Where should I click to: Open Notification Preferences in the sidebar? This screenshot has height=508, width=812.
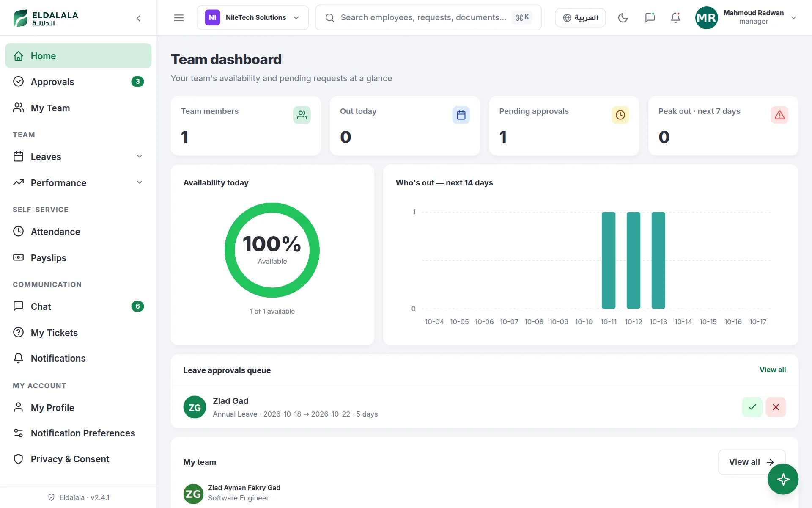tap(78, 433)
